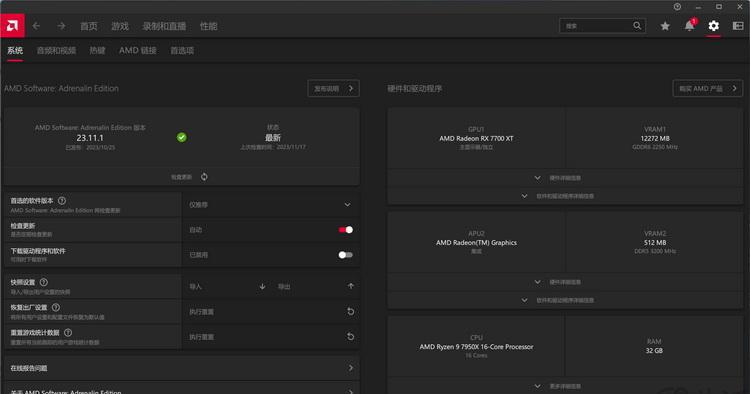Image resolution: width=750 pixels, height=394 pixels.
Task: Click the 最新 status text
Action: (273, 138)
